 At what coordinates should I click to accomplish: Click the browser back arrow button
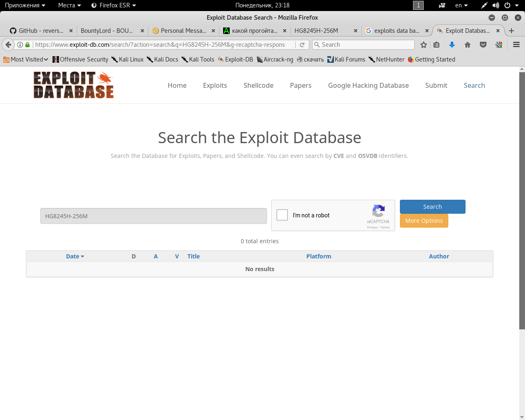point(8,45)
